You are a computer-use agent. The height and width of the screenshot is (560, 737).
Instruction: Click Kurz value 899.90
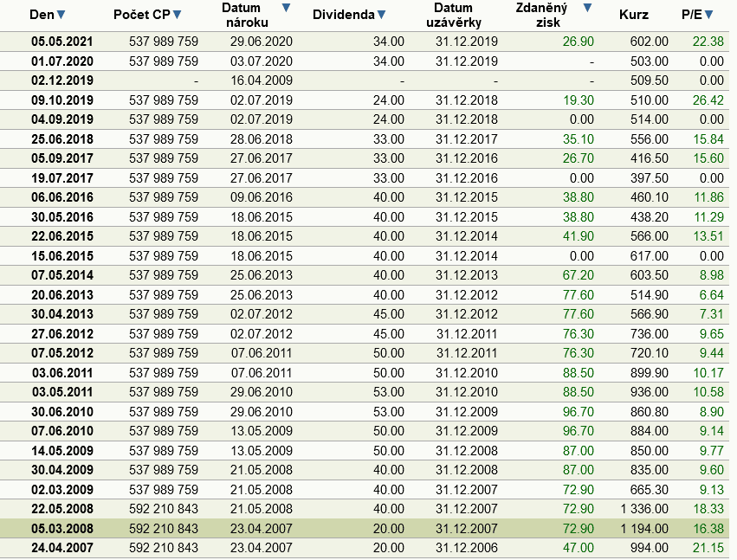[x=650, y=372]
